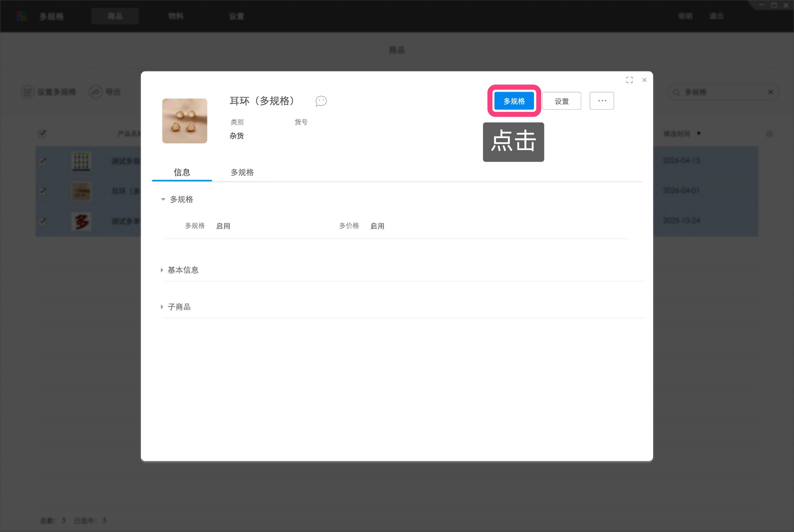Screen dimensions: 794x532
Task: Click the red 多 thumbnail in third row
Action: [81, 221]
